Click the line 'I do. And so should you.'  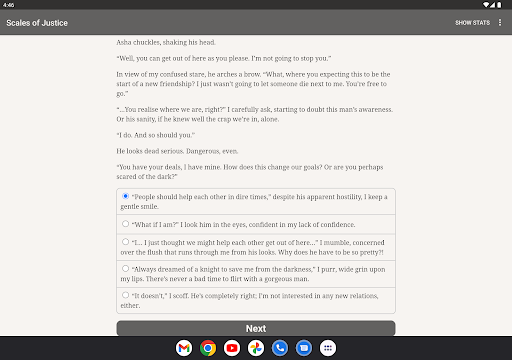(156, 135)
